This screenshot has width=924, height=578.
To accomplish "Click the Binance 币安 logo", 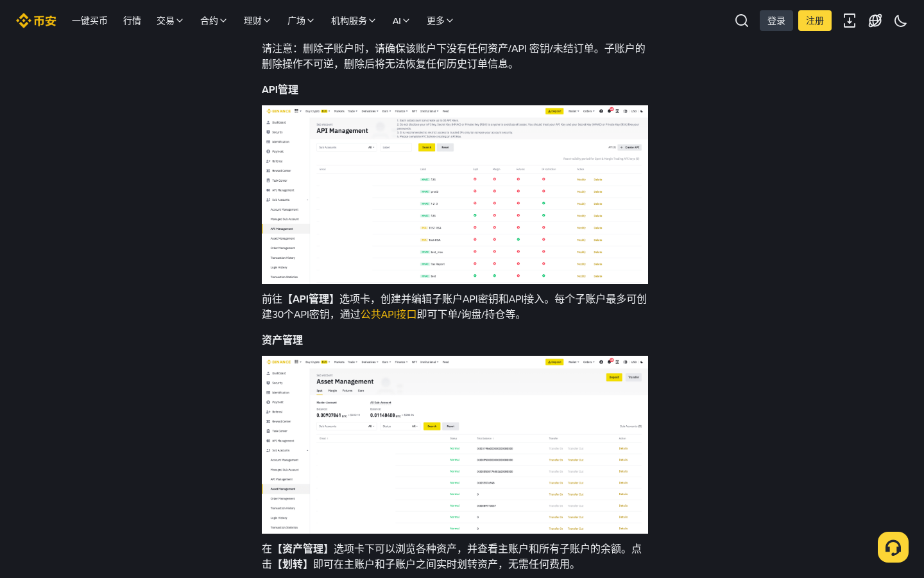I will pos(36,21).
